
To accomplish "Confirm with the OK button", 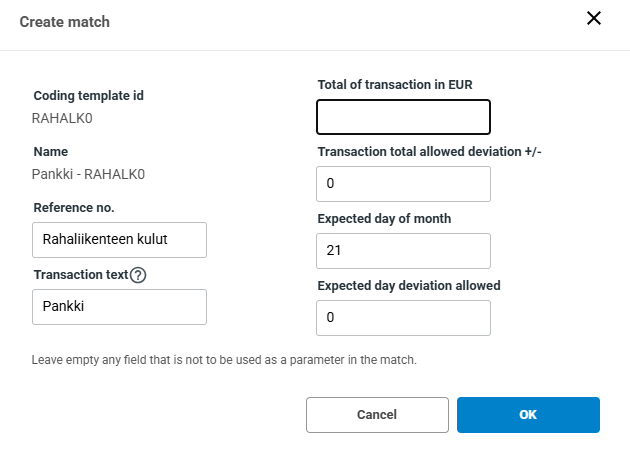I will (528, 415).
